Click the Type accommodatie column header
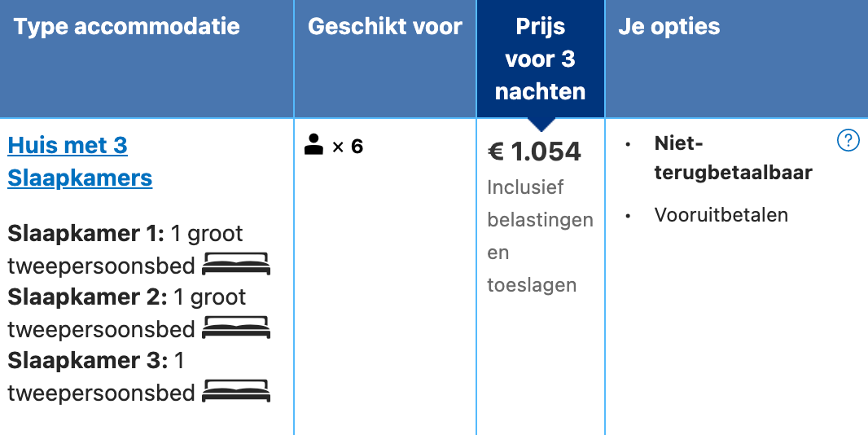The width and height of the screenshot is (868, 435). point(127,27)
